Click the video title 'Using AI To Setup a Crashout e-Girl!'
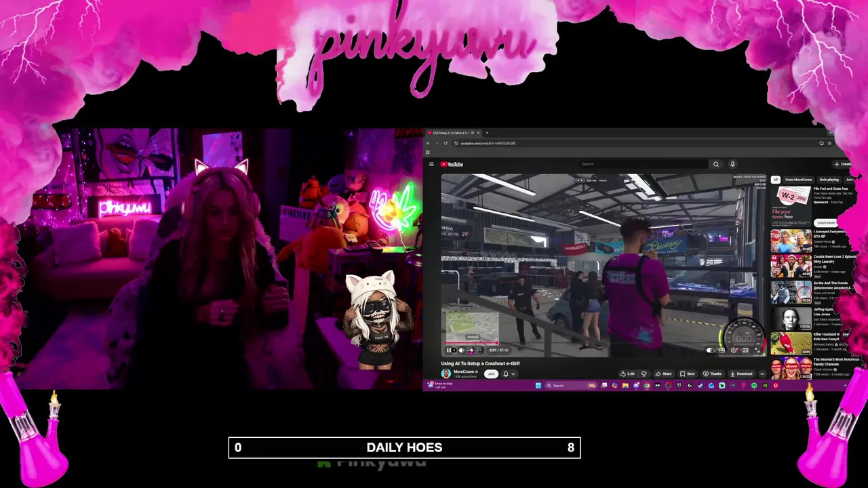Screen dimensions: 868x488 pyautogui.click(x=480, y=363)
